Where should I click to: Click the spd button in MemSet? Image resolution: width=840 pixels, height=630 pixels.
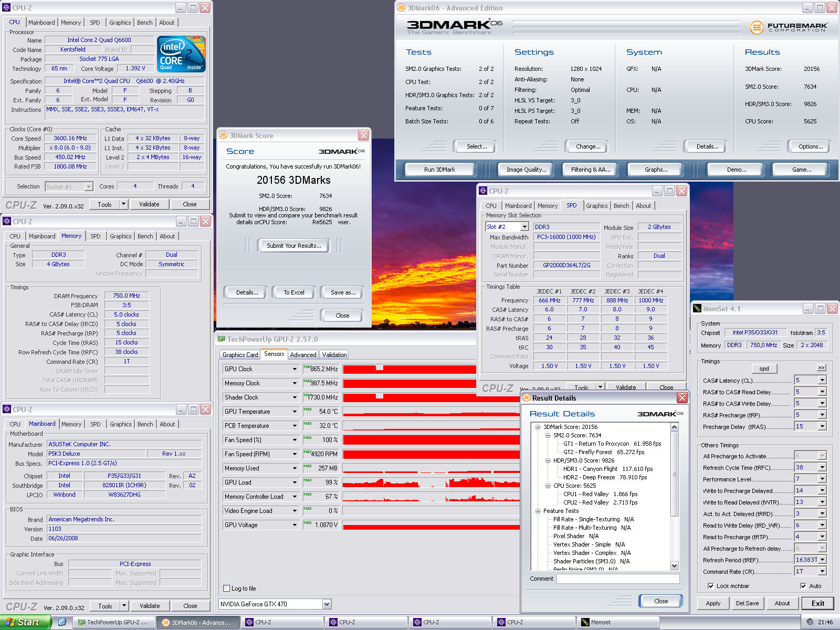pyautogui.click(x=764, y=369)
